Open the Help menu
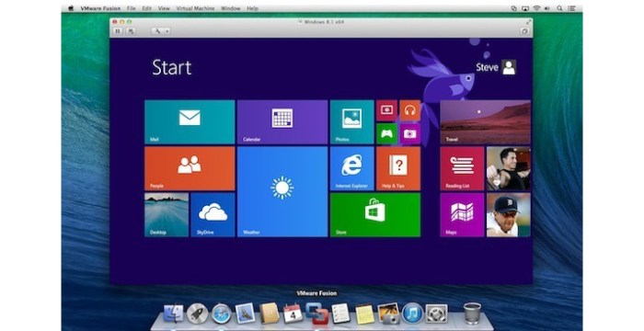The width and height of the screenshot is (644, 331). pyautogui.click(x=253, y=8)
